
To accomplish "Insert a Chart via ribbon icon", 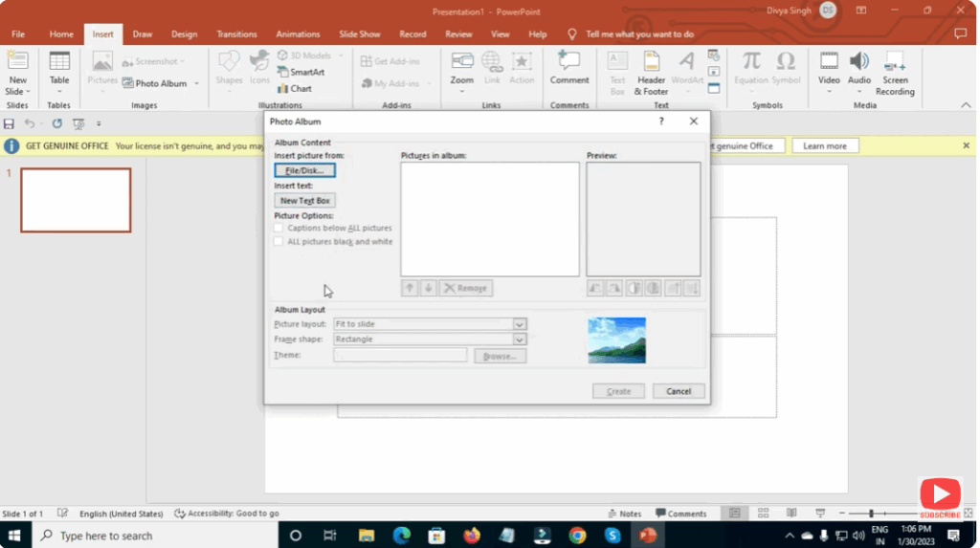I will tap(282, 89).
